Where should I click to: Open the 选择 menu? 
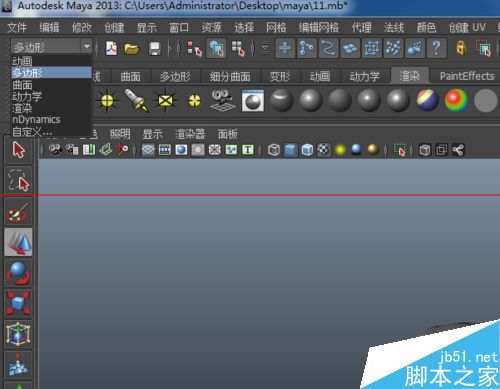[x=244, y=27]
